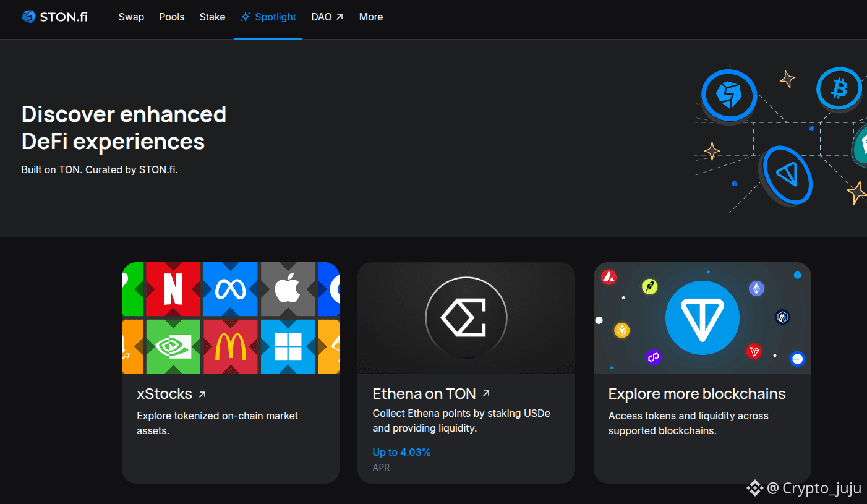Click the DAO external arrow icon
Viewport: 867px width, 504px height.
(340, 17)
